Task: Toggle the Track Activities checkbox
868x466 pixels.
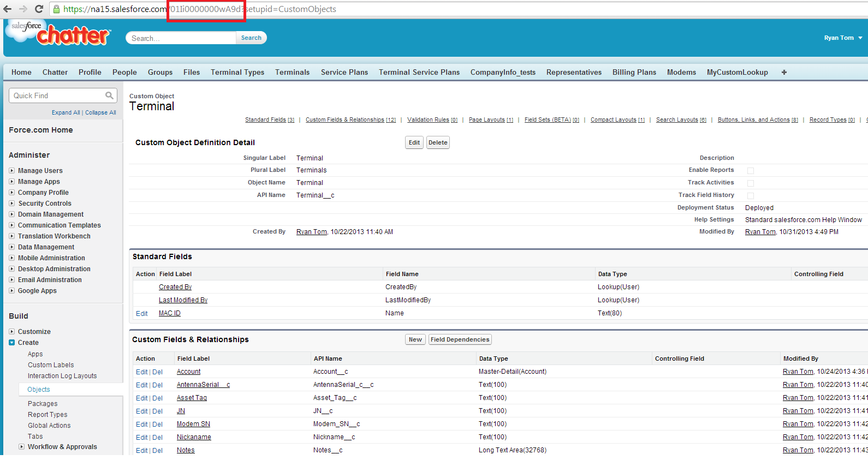Action: (751, 183)
